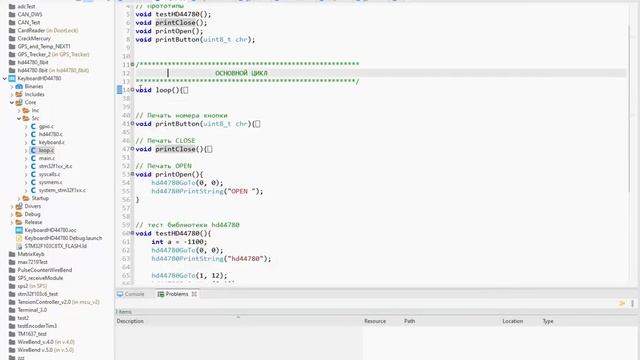Click the Inc folder icon

(26, 111)
